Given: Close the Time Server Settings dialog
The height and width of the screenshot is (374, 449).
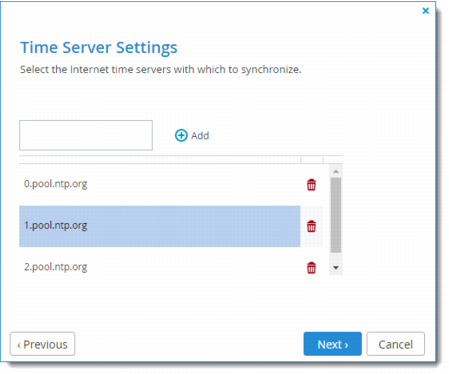Looking at the screenshot, I should 426,11.
